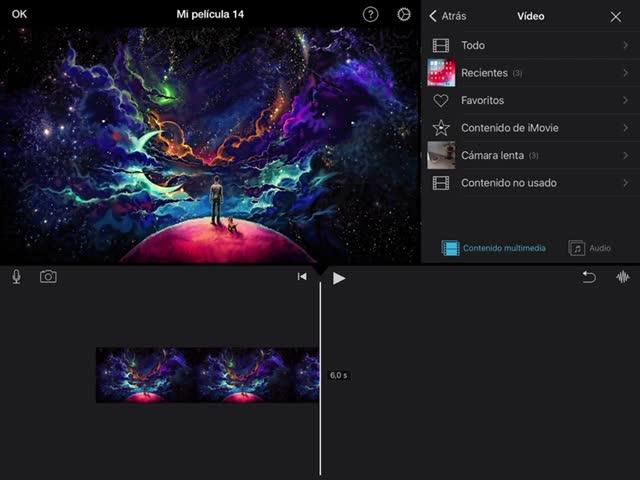Open the Favoritos category
Viewport: 640px width, 480px height.
coord(531,100)
